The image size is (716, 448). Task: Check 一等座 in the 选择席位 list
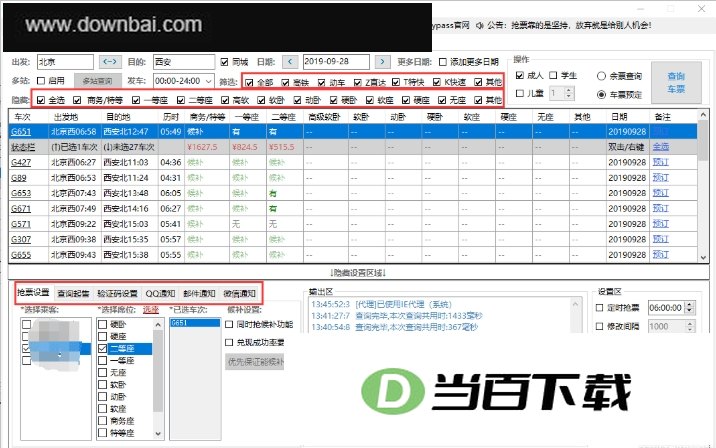[102, 360]
